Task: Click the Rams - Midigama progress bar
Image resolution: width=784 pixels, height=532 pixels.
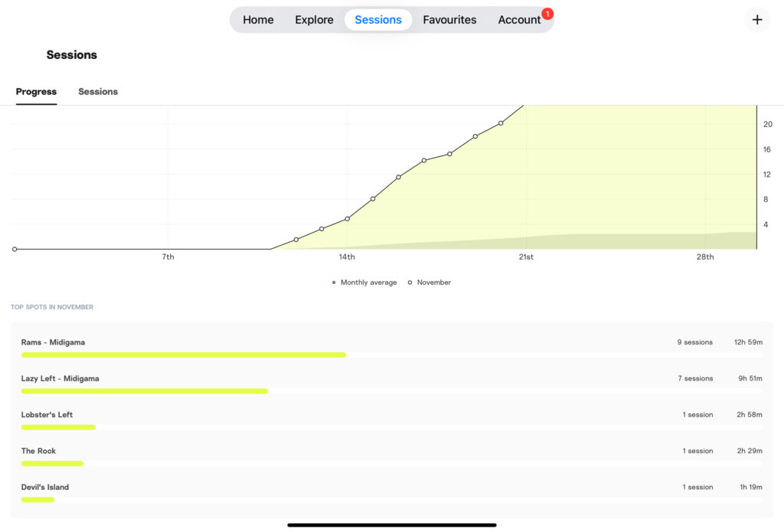Action: click(183, 355)
